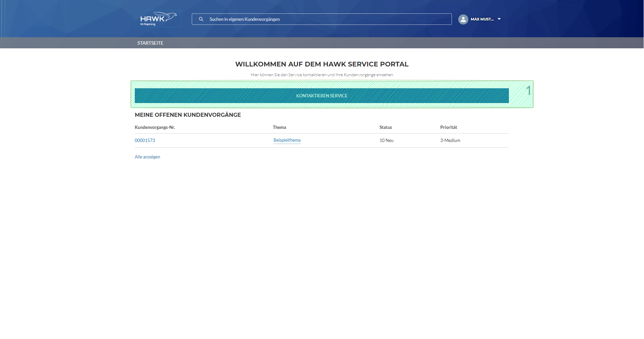Click the Meine offenen Kundenvorgänge heading
The height and width of the screenshot is (339, 644).
[188, 115]
